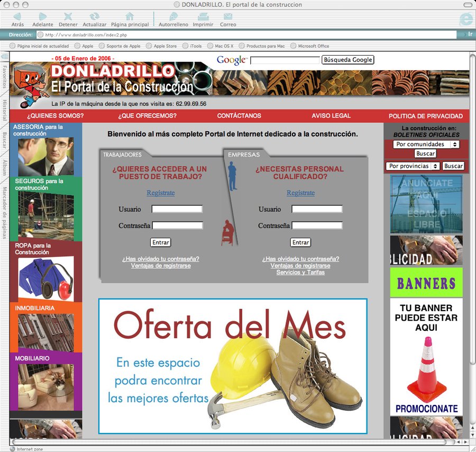This screenshot has height=452, width=476.
Task: Open the ¿QUE OFRECEMOS? menu item
Action: click(147, 116)
